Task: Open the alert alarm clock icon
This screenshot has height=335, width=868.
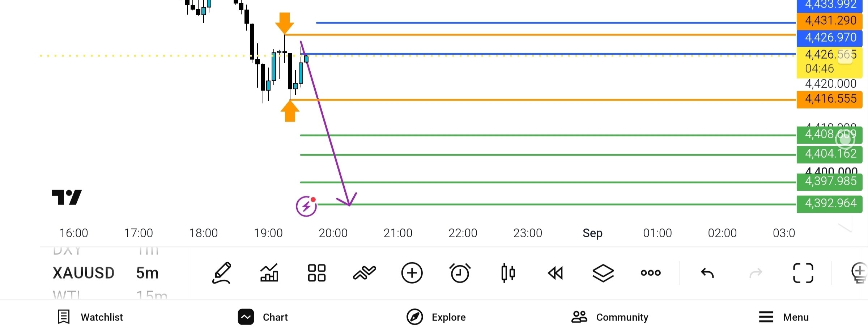Action: [460, 273]
